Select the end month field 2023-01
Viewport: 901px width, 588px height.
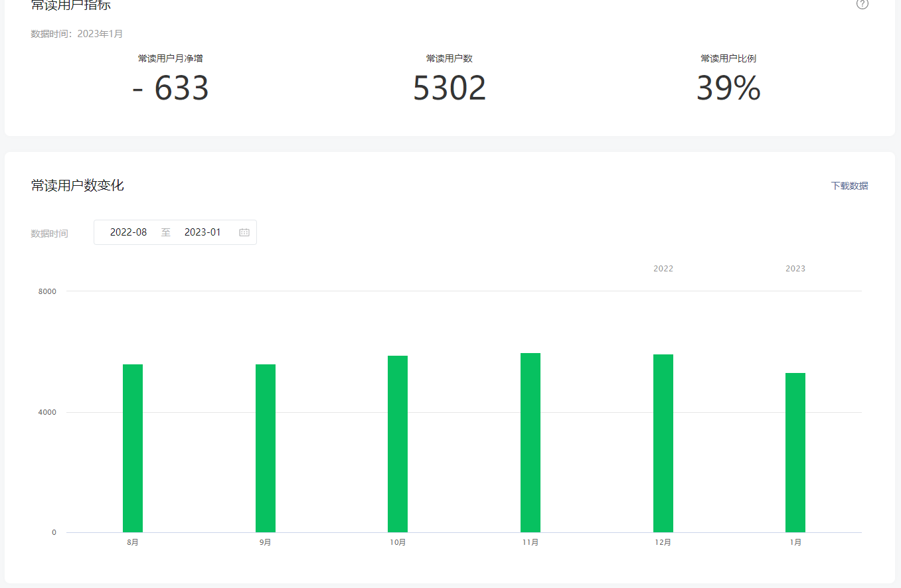[x=203, y=232]
